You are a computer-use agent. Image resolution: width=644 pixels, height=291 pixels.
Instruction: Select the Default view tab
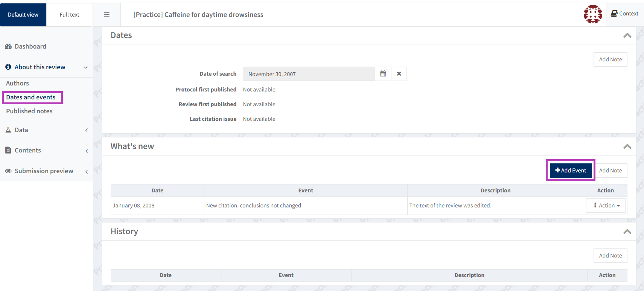tap(23, 15)
